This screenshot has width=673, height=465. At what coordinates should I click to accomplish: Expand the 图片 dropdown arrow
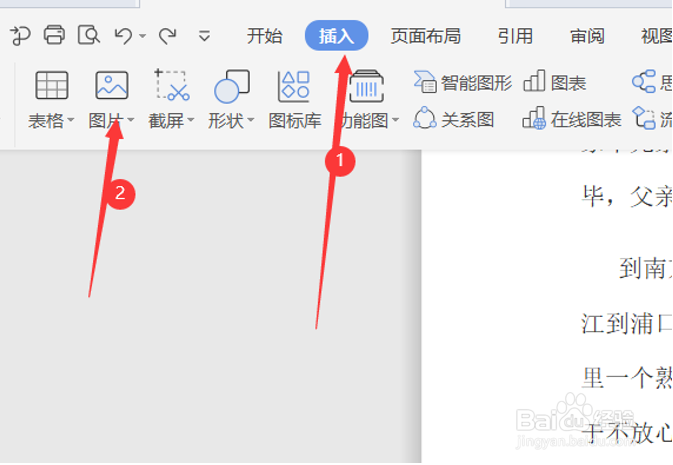pos(131,120)
